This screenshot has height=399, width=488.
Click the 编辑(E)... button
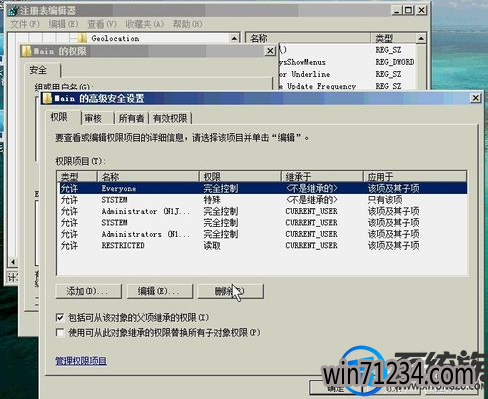[160, 291]
